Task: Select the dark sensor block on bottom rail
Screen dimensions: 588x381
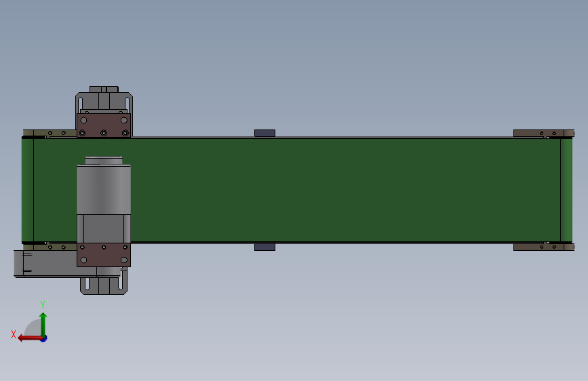Action: (x=264, y=247)
